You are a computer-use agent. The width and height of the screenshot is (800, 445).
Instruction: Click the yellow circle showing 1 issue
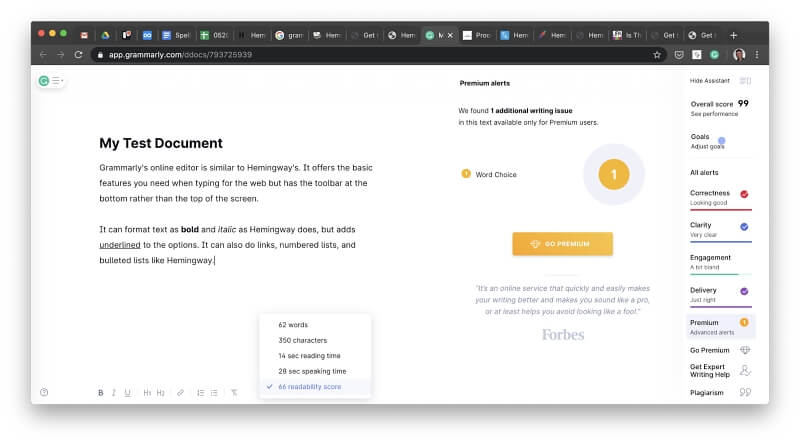coord(613,175)
